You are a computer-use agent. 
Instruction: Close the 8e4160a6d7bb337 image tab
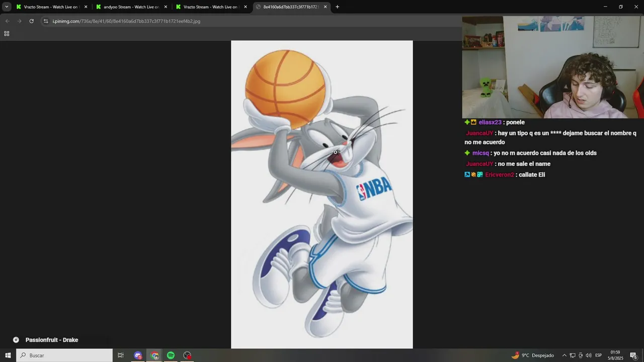click(326, 7)
